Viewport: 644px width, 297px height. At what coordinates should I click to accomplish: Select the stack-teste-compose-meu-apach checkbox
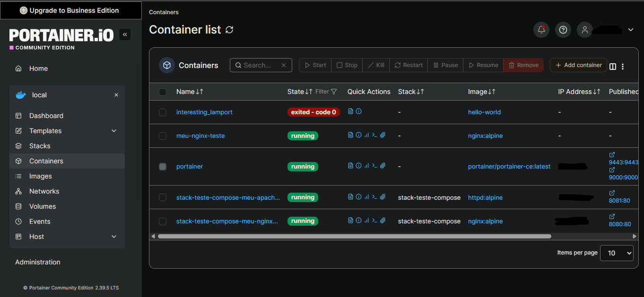pos(163,197)
